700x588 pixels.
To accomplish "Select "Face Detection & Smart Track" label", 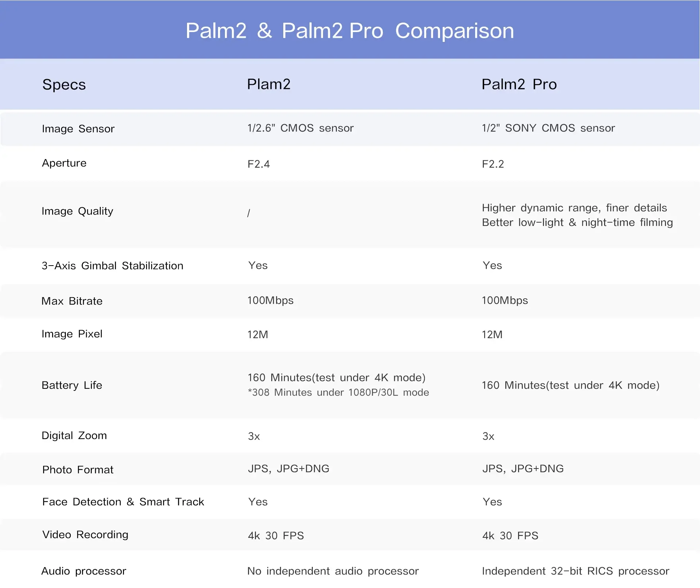I will [x=123, y=502].
